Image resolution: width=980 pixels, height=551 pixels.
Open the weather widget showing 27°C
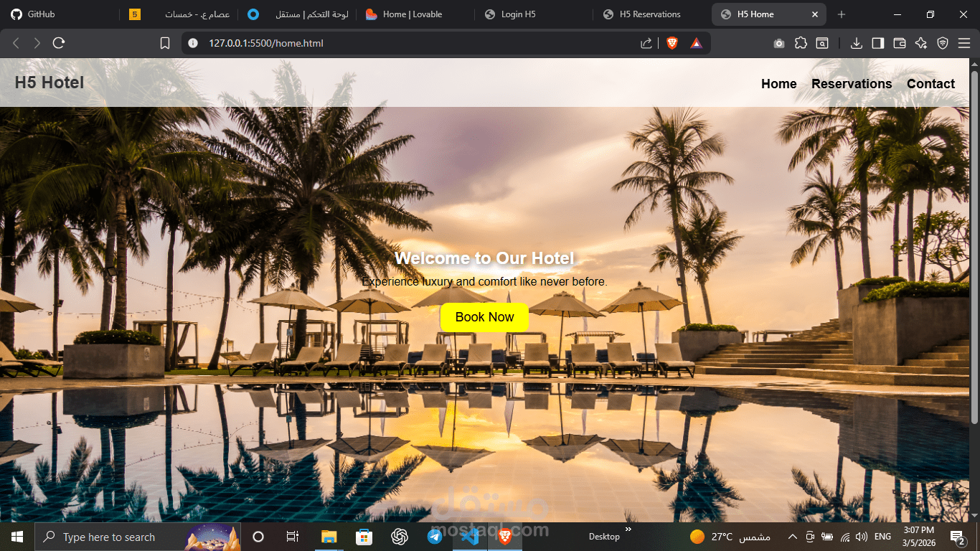pos(730,537)
